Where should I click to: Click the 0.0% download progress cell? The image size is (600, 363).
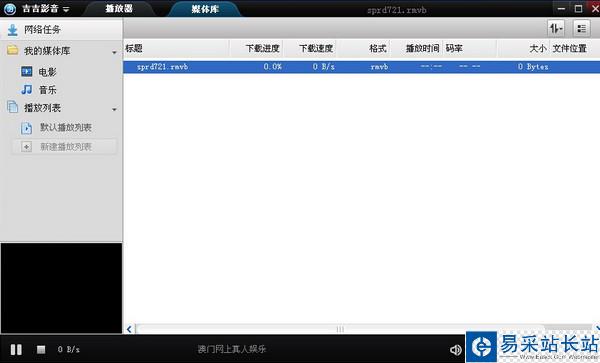pyautogui.click(x=272, y=67)
